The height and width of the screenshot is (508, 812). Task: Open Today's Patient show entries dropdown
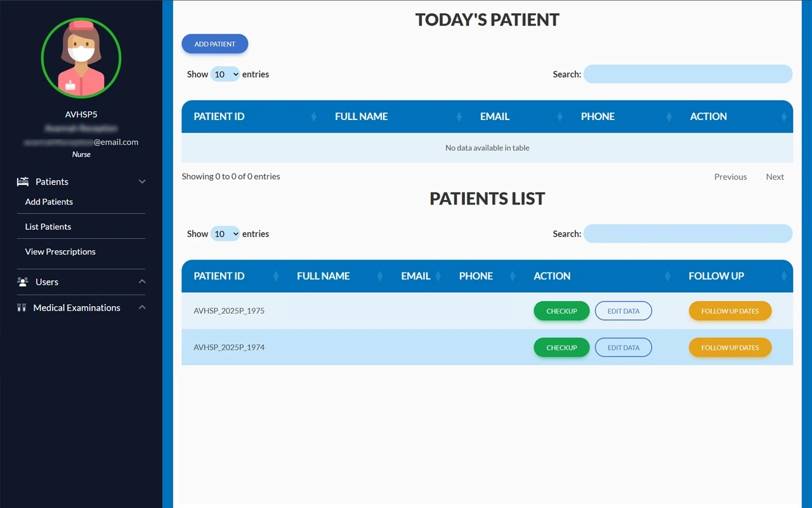[225, 74]
